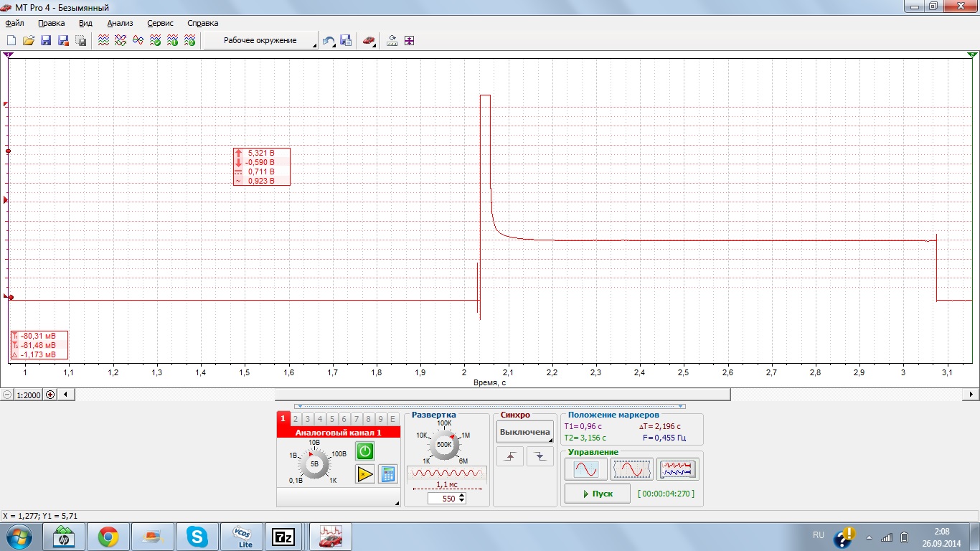
Task: Open a file with the folder icon
Action: tap(29, 41)
